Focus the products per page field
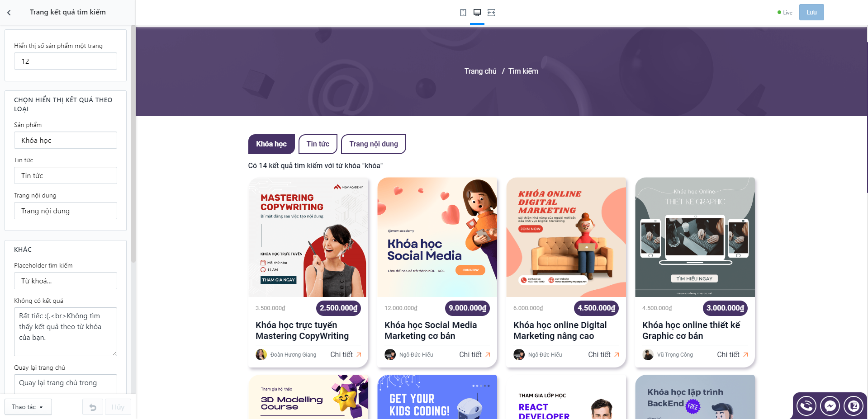 [x=66, y=61]
